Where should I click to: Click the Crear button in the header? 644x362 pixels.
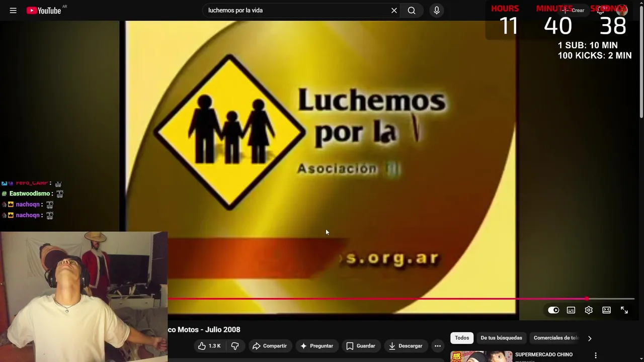(574, 11)
